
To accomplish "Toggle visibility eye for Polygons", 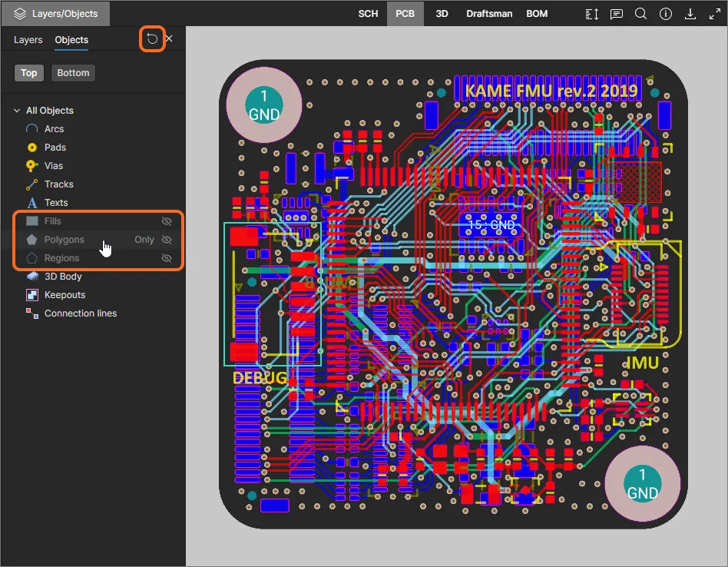I will pos(166,240).
